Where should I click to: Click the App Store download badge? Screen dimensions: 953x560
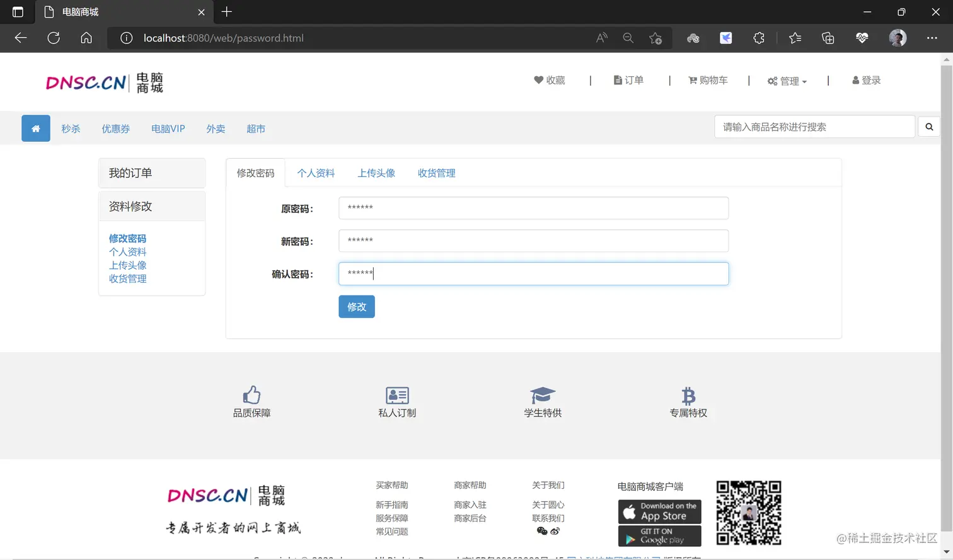(x=659, y=511)
